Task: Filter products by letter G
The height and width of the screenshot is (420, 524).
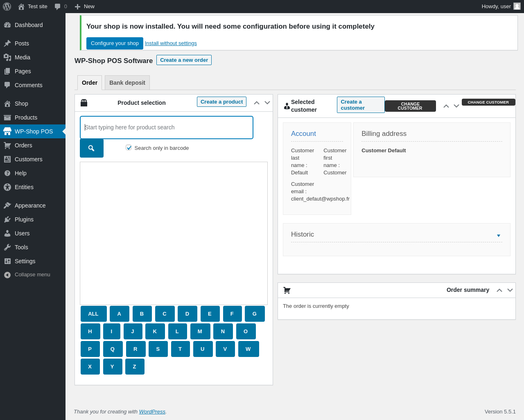Action: (x=255, y=314)
